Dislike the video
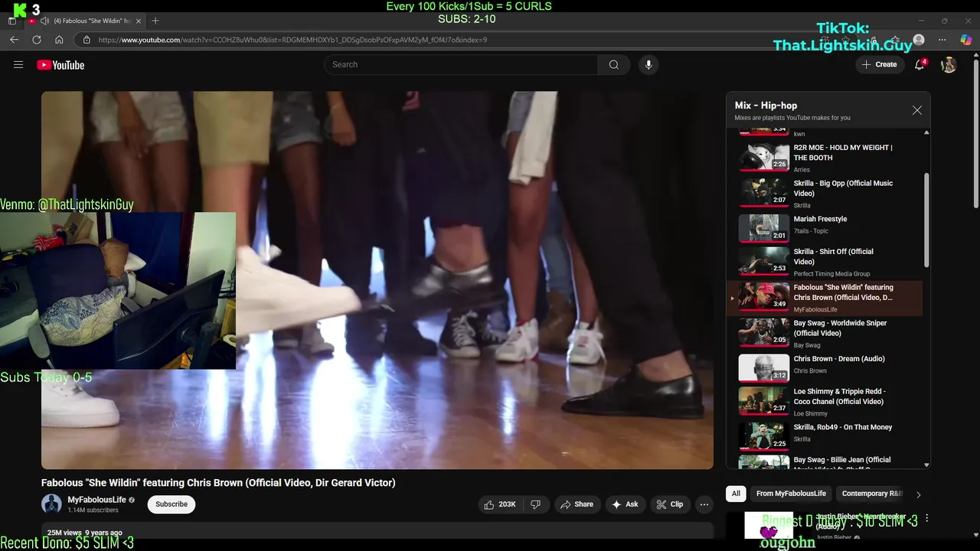Screen dimensions: 980x551 click(x=536, y=504)
